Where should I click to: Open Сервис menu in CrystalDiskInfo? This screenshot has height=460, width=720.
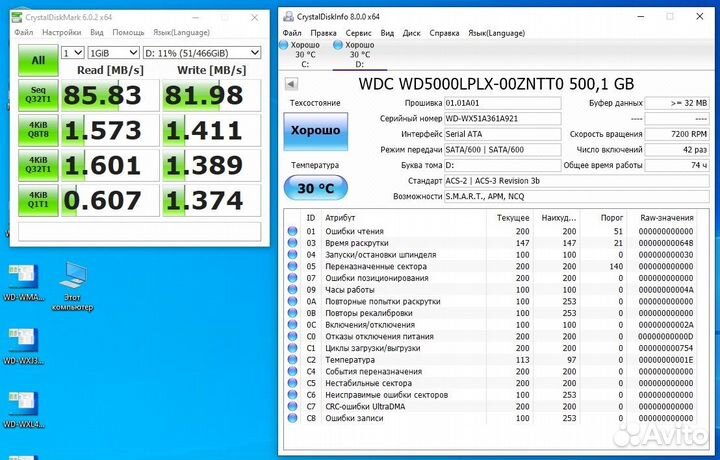pos(359,33)
